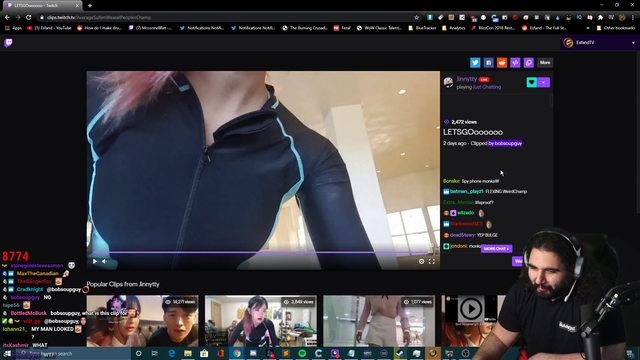This screenshot has height=360, width=640.
Task: Copy the clip link to clipboard
Action: pos(529,62)
